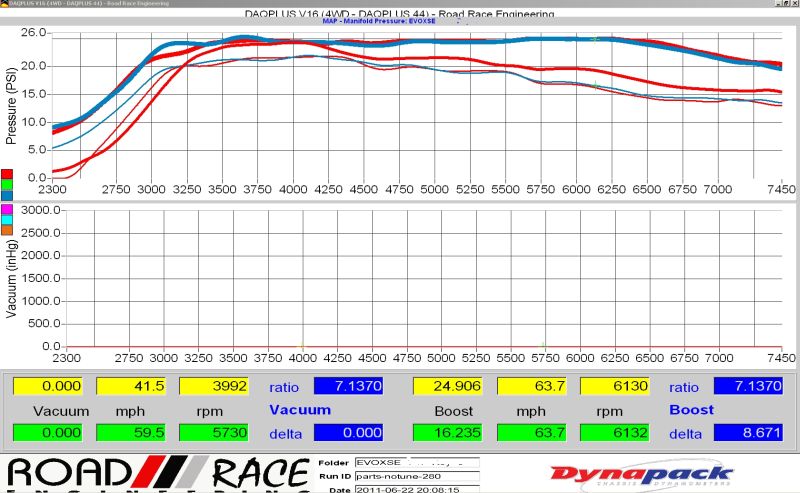Select the yellow Boost rpm field 6130
The width and height of the screenshot is (800, 493).
615,386
